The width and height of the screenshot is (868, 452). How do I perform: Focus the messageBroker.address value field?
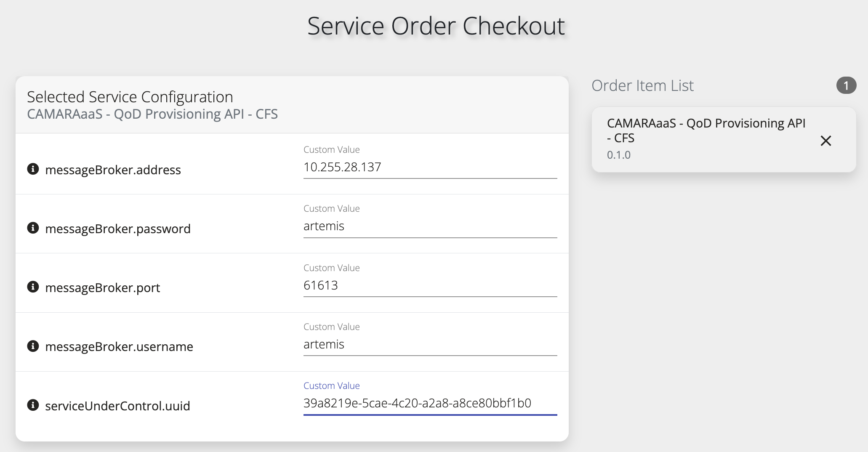[x=430, y=168]
